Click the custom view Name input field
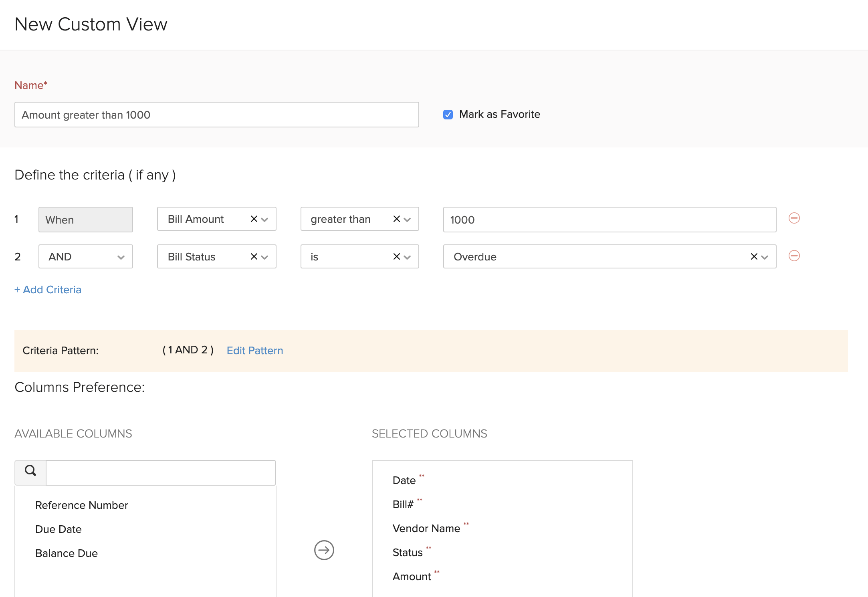Image resolution: width=868 pixels, height=597 pixels. coord(216,115)
